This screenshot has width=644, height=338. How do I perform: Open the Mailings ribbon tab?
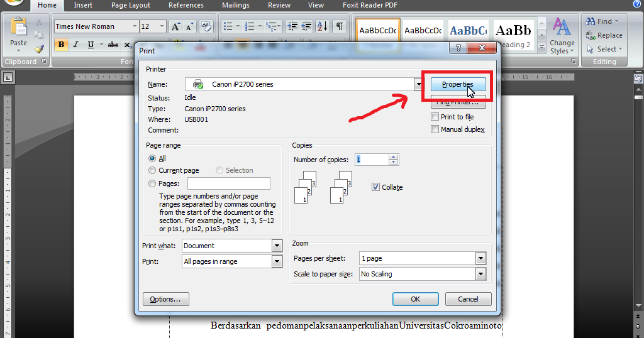[236, 5]
